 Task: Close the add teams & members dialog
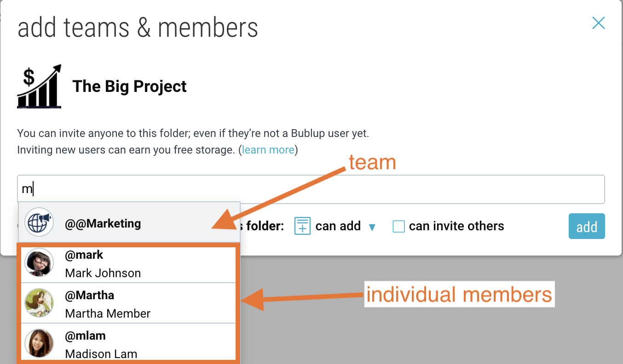coord(598,23)
